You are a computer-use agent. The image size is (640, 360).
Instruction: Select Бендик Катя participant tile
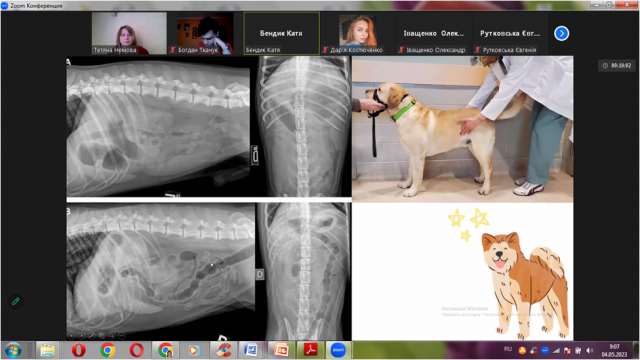tap(282, 33)
